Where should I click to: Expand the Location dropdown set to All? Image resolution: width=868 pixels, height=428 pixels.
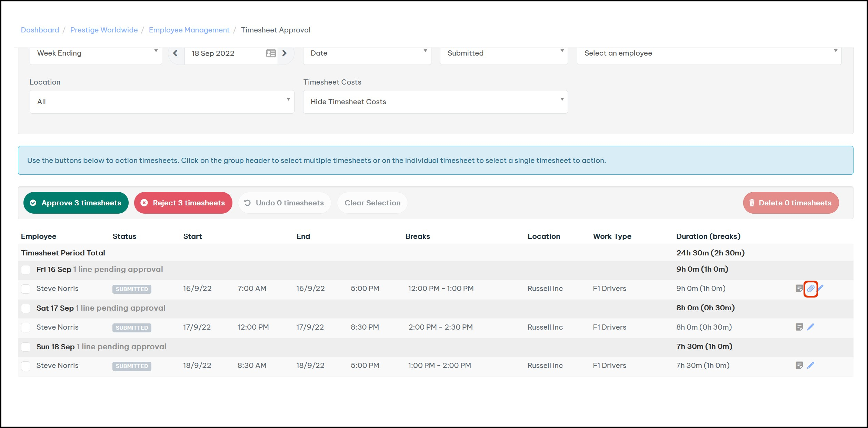pyautogui.click(x=162, y=102)
